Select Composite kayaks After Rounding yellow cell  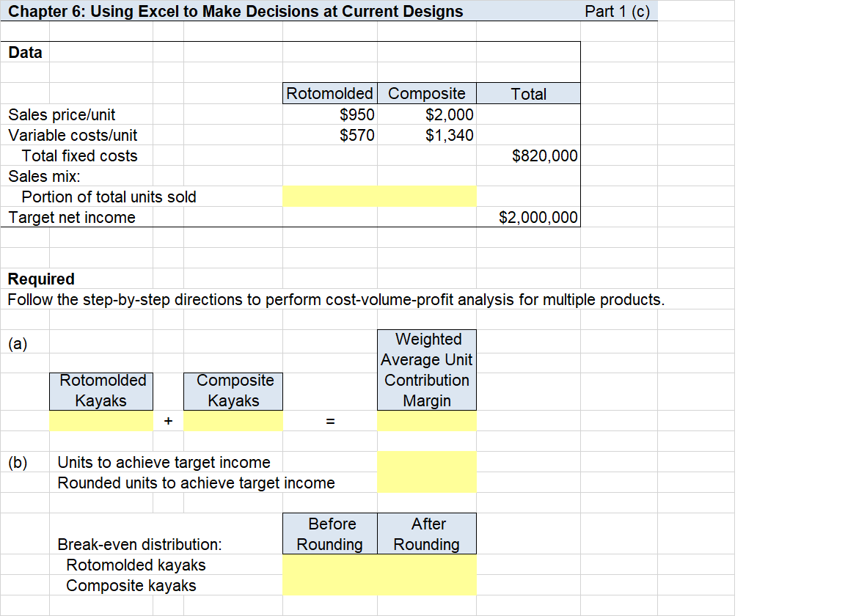pyautogui.click(x=427, y=585)
